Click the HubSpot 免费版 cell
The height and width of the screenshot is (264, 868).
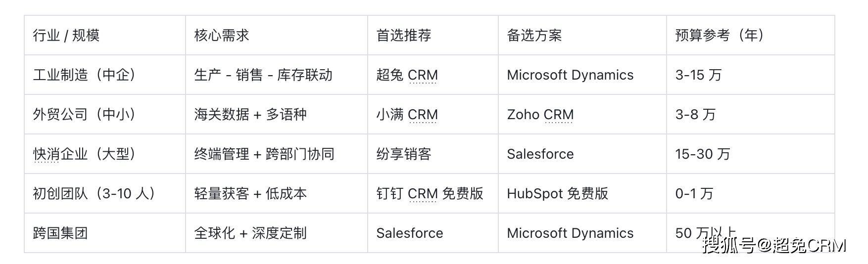pyautogui.click(x=558, y=194)
